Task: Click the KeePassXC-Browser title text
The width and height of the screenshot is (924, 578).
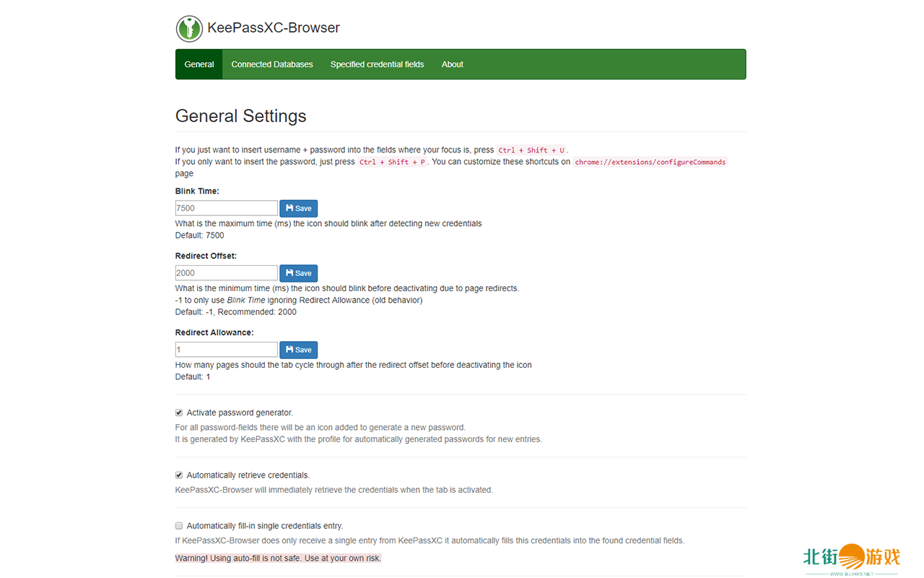Action: click(274, 28)
